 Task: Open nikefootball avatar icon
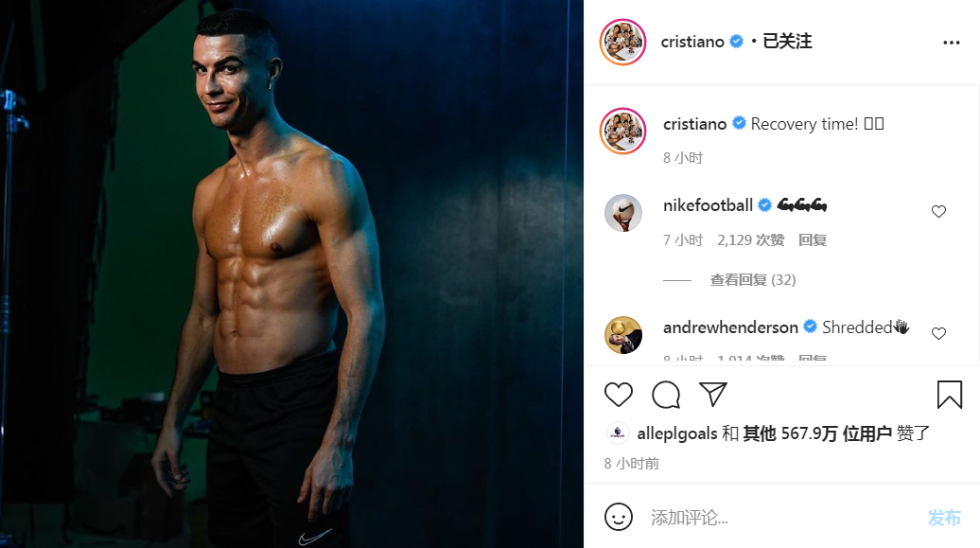coord(623,213)
